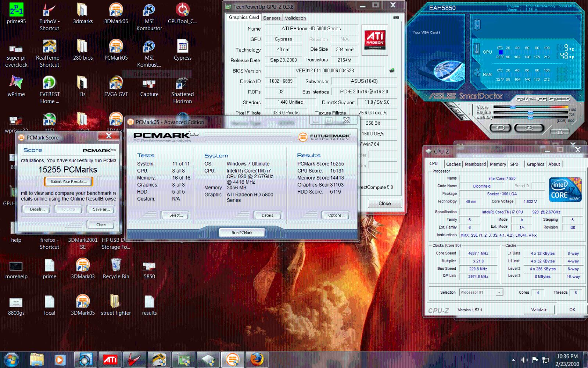Launch the EVGA GVT icon
Viewport: 588px width, 368px height.
tap(116, 86)
